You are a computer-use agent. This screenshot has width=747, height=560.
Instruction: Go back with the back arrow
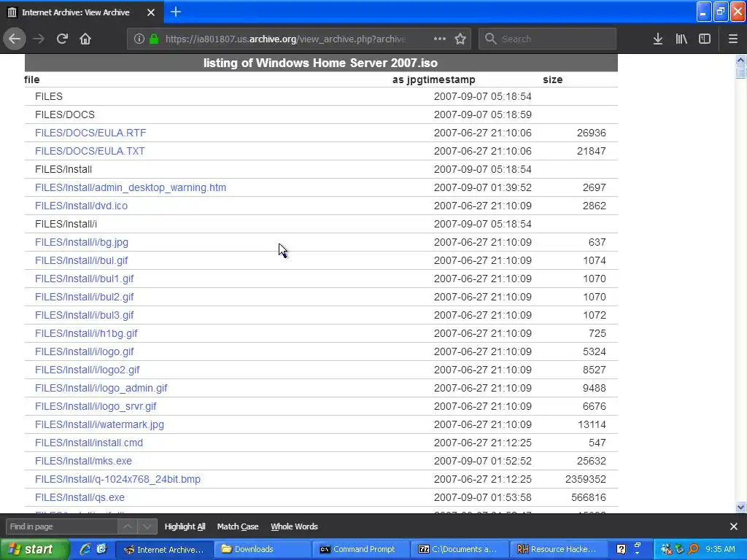[x=15, y=39]
